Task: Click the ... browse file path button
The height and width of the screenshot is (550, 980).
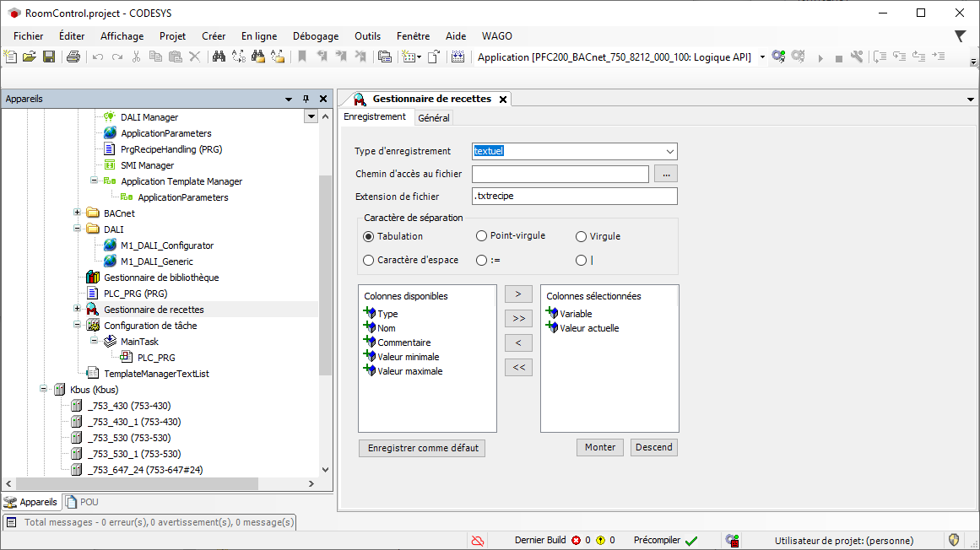Action: (666, 174)
